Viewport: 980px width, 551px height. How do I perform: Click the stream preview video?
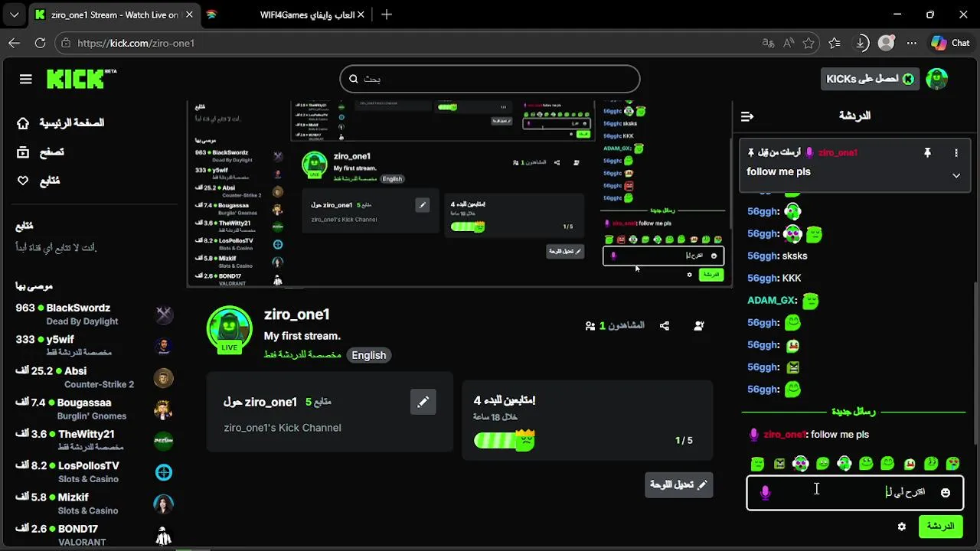click(459, 193)
